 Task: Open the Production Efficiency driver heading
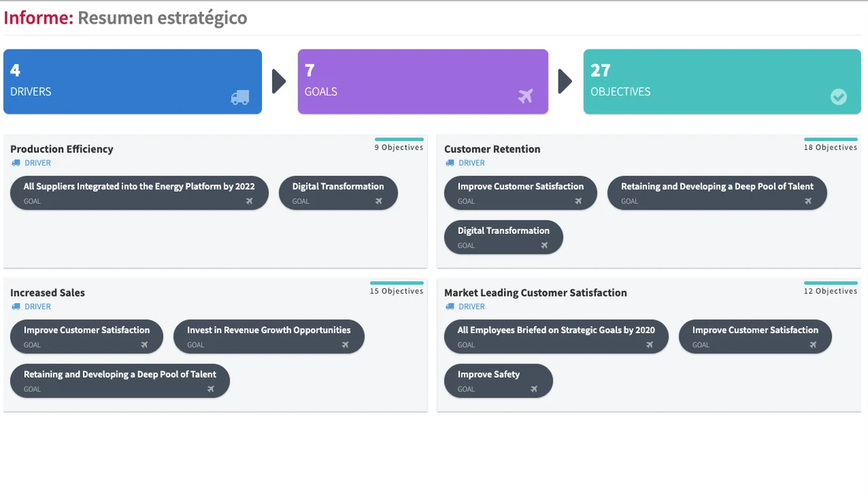tap(62, 148)
